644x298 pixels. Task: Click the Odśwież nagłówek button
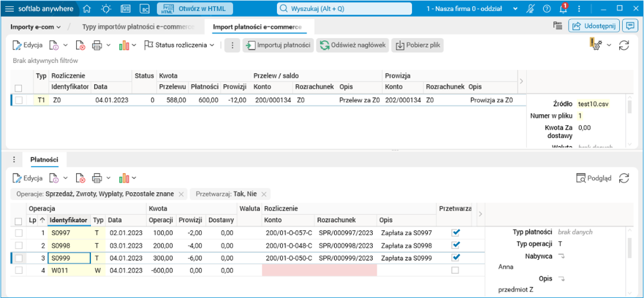pos(353,46)
